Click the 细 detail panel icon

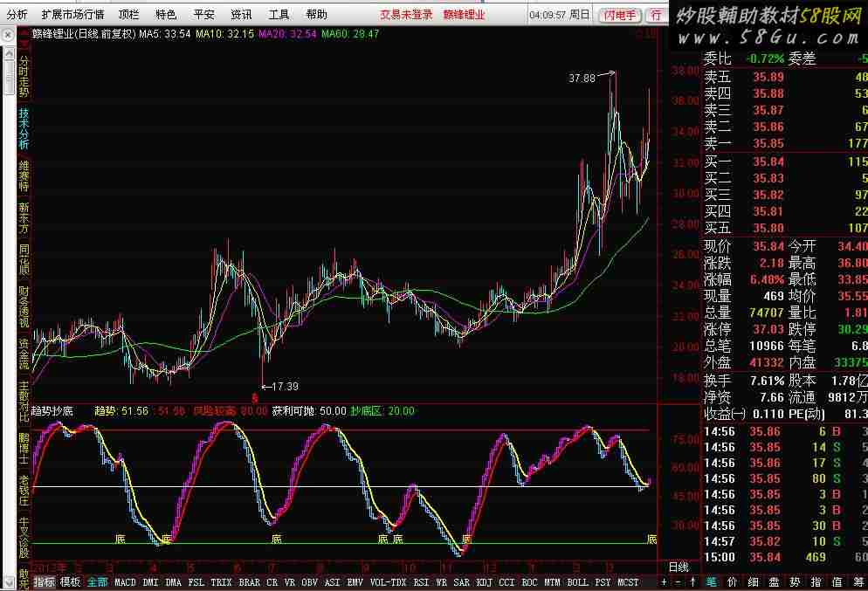(753, 582)
